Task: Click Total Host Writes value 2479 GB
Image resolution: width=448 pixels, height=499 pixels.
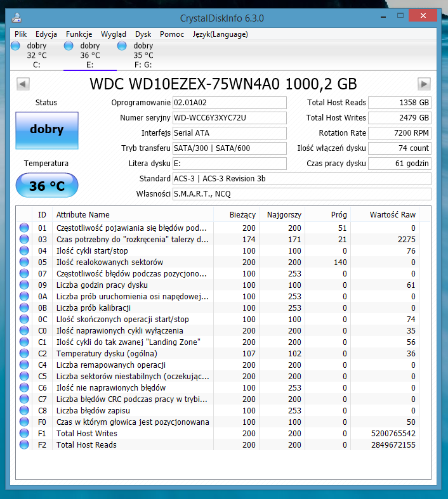Action: (x=400, y=118)
